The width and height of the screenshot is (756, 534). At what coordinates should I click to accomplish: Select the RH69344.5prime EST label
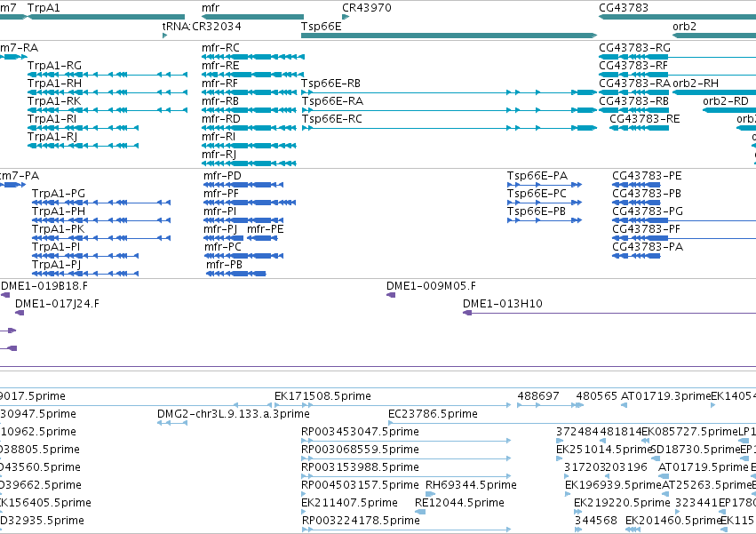471,485
